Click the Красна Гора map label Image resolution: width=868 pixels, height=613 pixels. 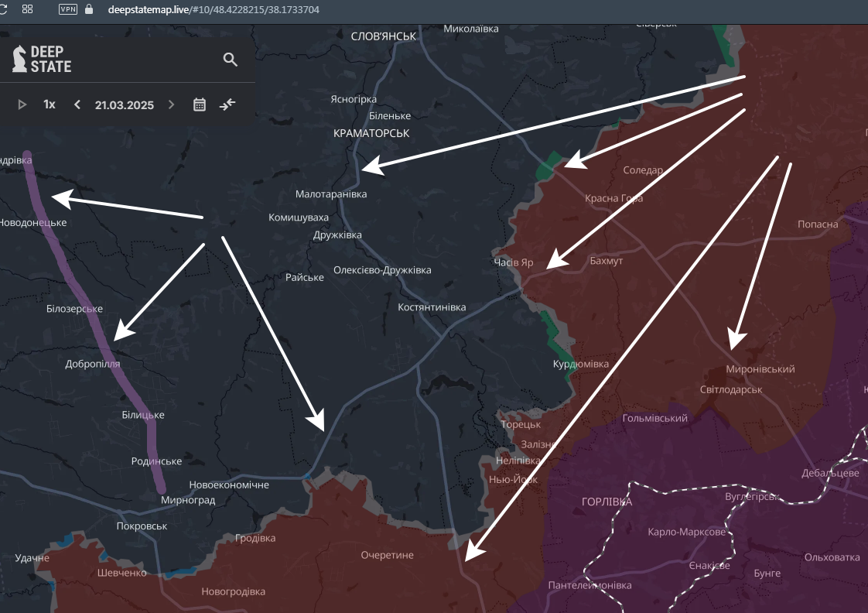tap(614, 199)
